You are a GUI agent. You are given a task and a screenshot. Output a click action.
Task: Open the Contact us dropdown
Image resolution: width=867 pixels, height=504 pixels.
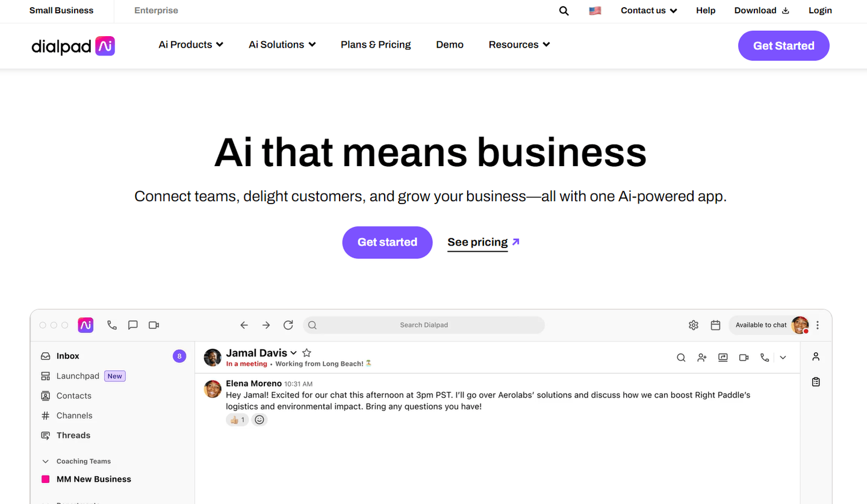[649, 11]
